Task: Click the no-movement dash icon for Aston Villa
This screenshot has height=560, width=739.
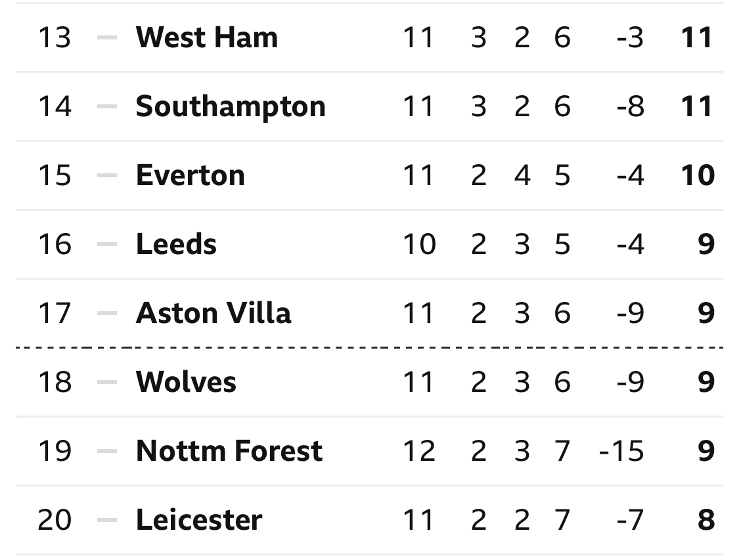Action: (107, 313)
